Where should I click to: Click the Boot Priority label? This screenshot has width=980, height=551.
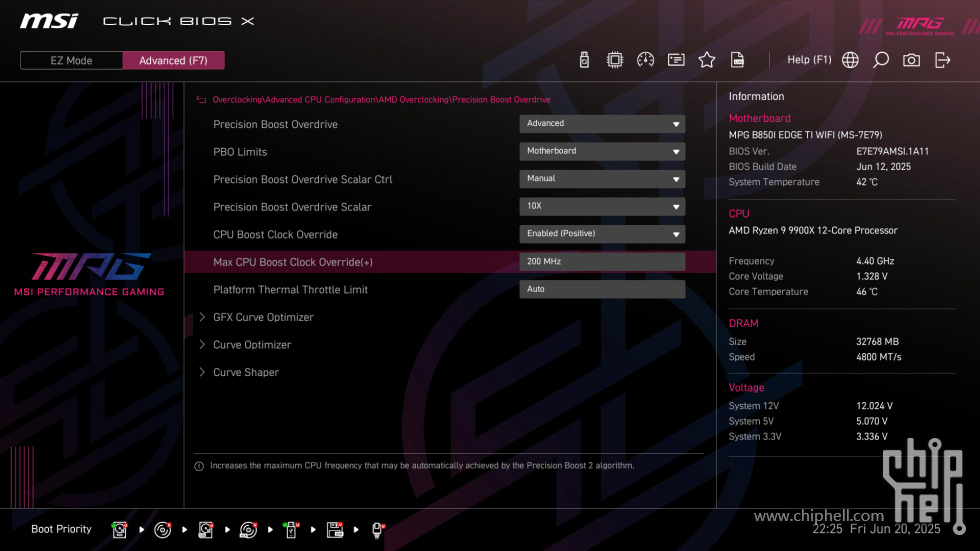tap(61, 529)
